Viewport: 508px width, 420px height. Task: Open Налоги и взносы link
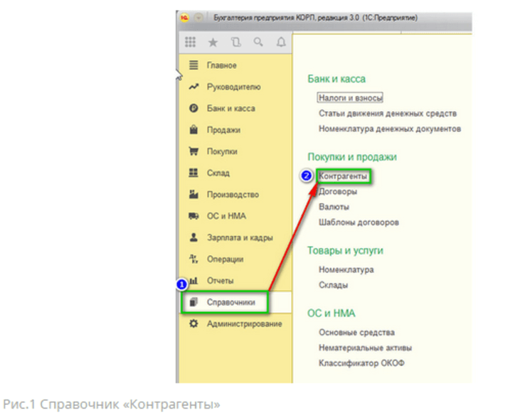pos(350,98)
